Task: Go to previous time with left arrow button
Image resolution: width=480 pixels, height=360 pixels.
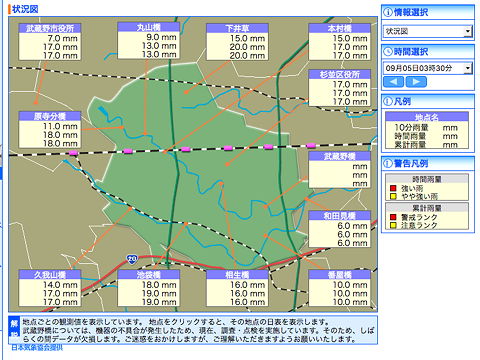Action: 393,82
